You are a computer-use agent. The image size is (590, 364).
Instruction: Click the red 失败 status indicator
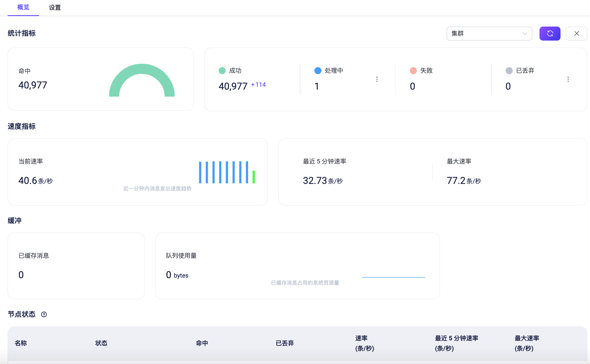[x=413, y=70]
